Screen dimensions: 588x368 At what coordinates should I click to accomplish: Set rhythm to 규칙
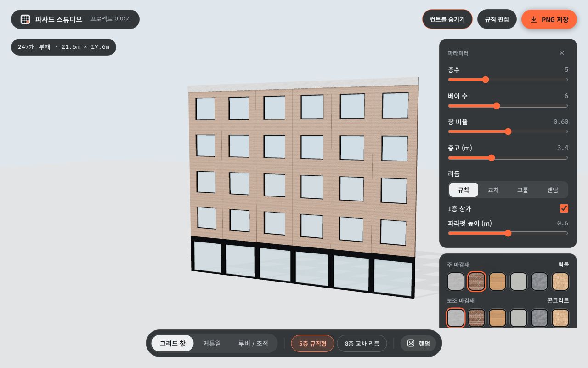[x=464, y=190]
